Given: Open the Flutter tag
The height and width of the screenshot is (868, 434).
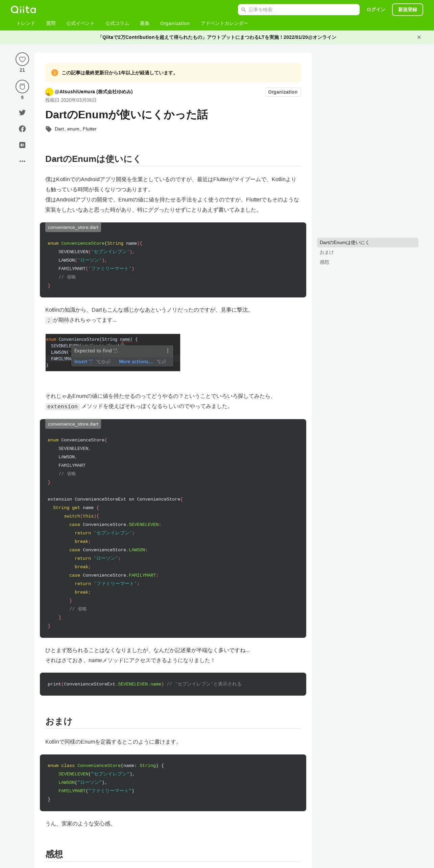Looking at the screenshot, I should click(x=90, y=129).
